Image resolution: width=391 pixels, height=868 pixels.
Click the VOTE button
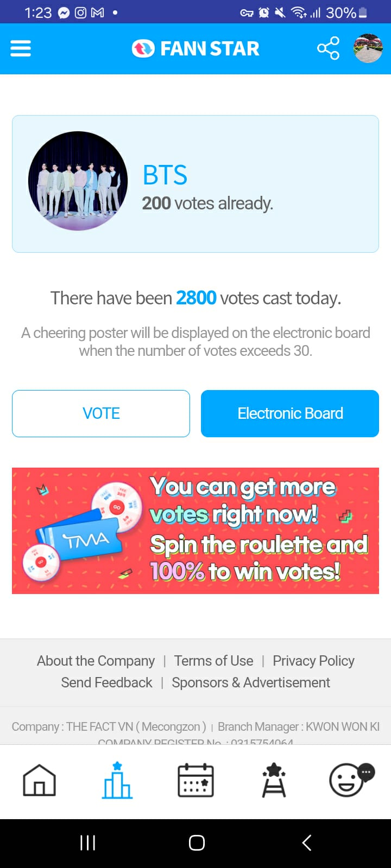click(x=101, y=413)
